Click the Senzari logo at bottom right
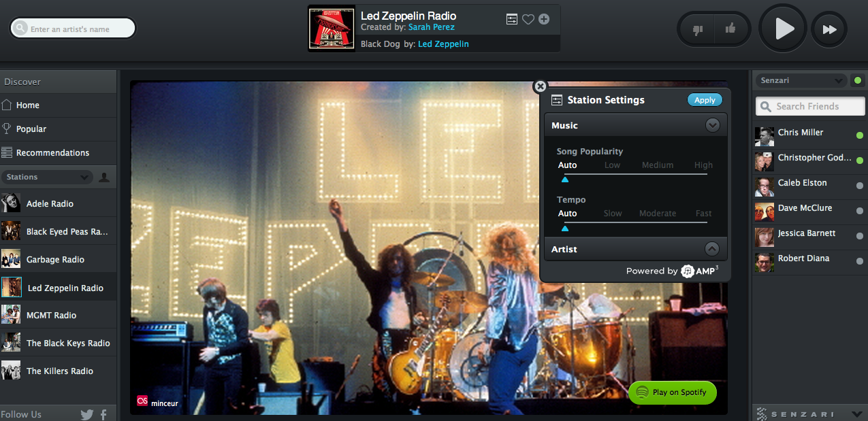 [x=797, y=414]
